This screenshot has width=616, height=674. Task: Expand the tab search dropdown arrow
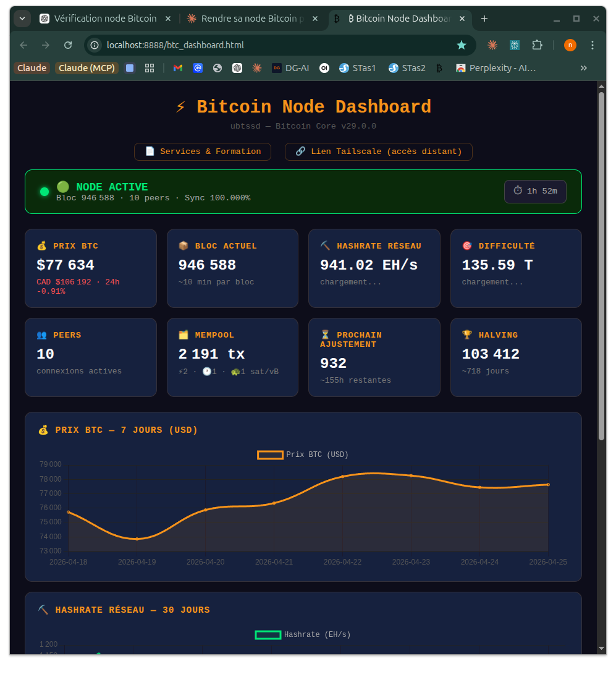23,19
